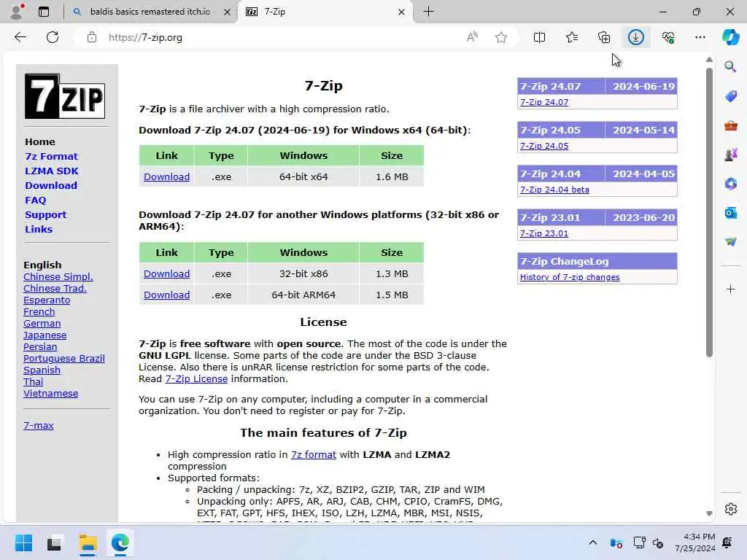
Task: Open the Windows Start menu
Action: pyautogui.click(x=23, y=542)
